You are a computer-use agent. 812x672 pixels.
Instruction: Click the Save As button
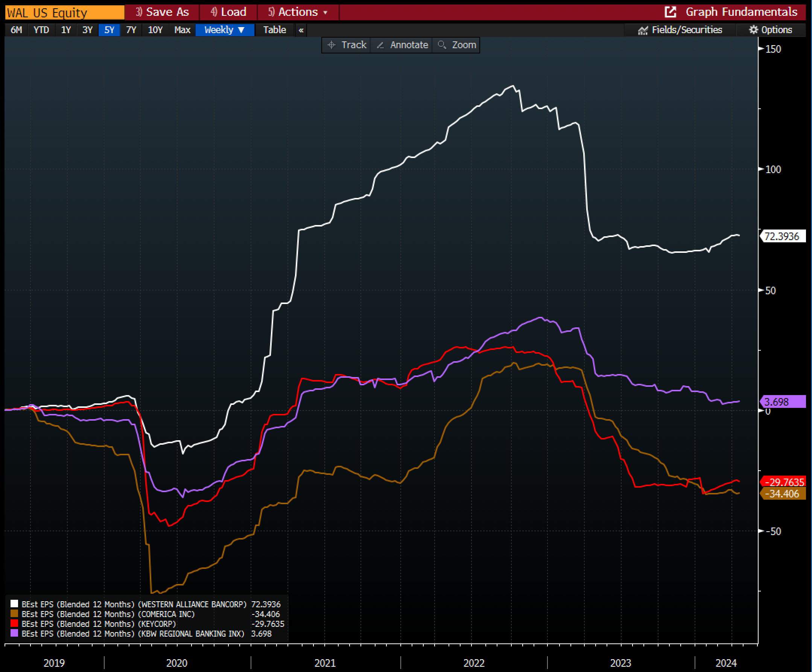pyautogui.click(x=162, y=12)
